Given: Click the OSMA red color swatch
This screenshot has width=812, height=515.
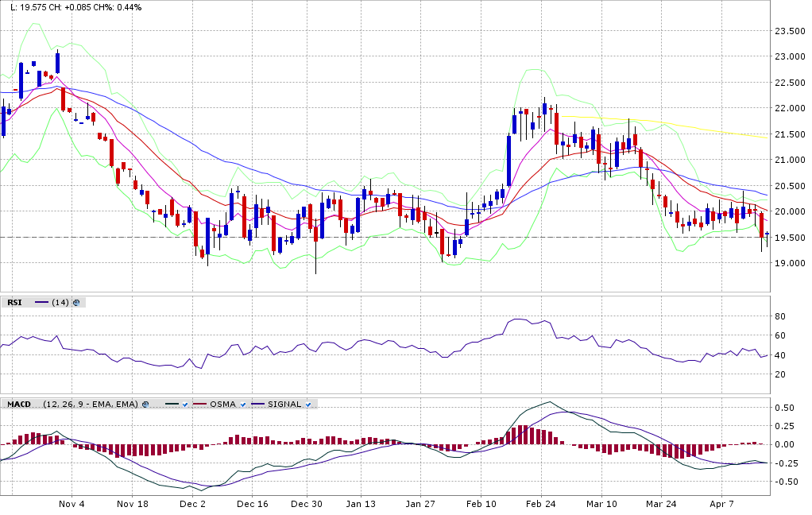Looking at the screenshot, I should point(200,405).
